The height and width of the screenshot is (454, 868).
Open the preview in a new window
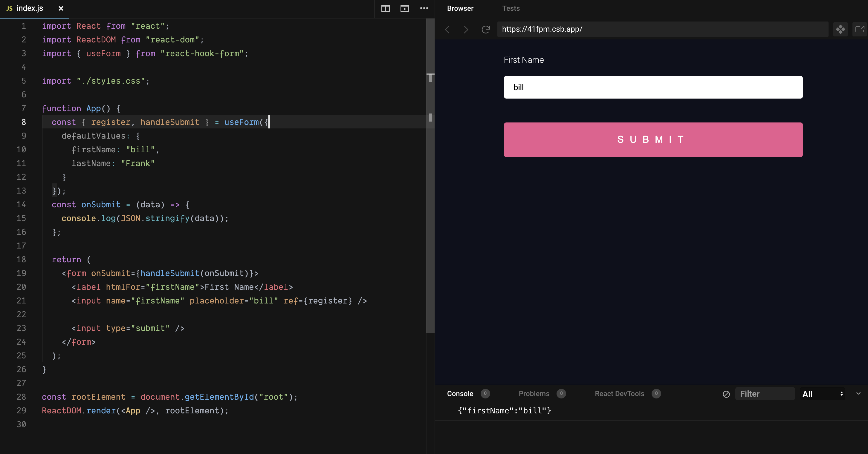tap(859, 29)
